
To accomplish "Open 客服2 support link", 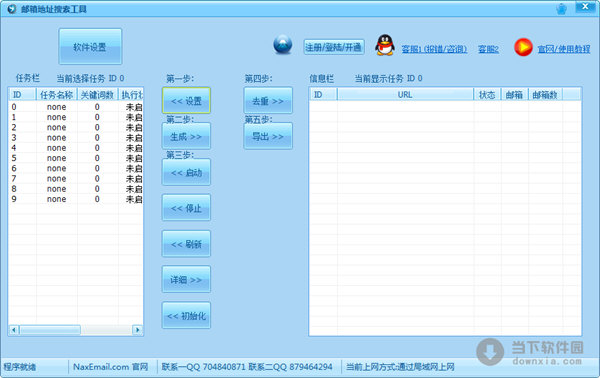I will click(488, 49).
